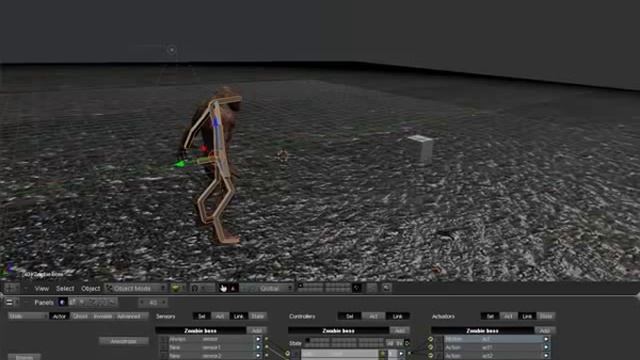Image resolution: width=640 pixels, height=360 pixels.
Task: Toggle State filter under Sensors
Action: [x=257, y=316]
